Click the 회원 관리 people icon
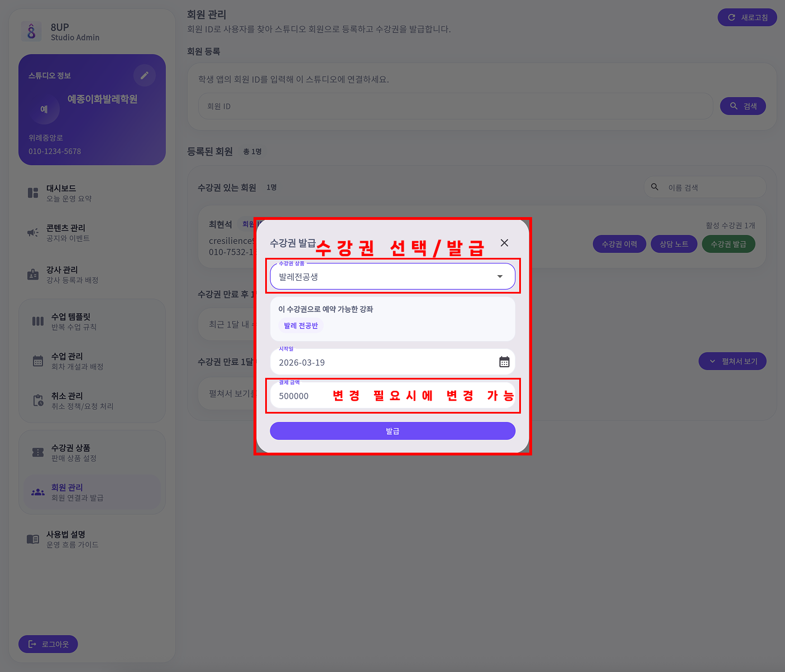 click(x=38, y=492)
